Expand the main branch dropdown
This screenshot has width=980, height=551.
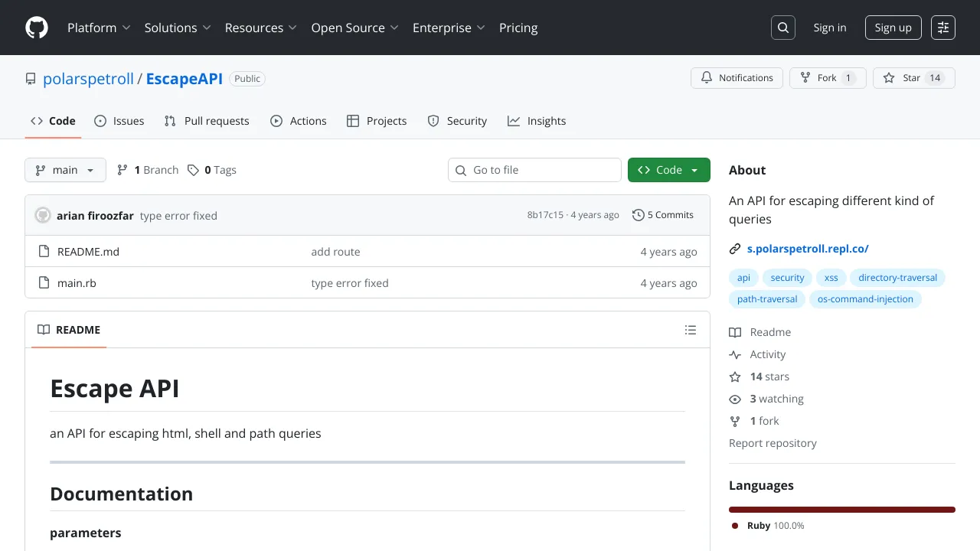65,170
